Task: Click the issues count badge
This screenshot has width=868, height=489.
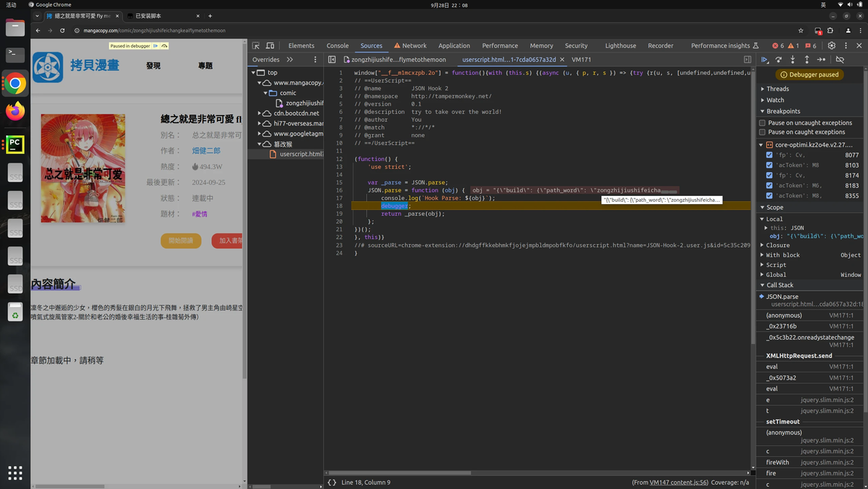Action: [x=811, y=45]
